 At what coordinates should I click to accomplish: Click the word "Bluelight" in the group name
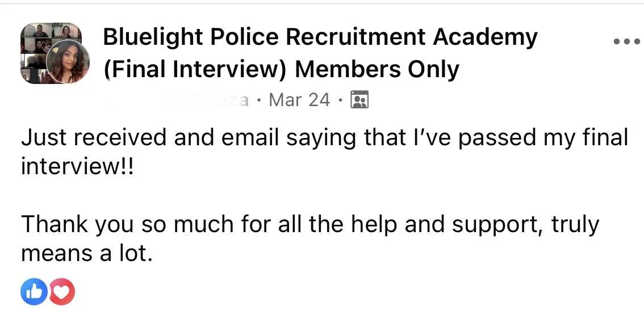tap(153, 37)
